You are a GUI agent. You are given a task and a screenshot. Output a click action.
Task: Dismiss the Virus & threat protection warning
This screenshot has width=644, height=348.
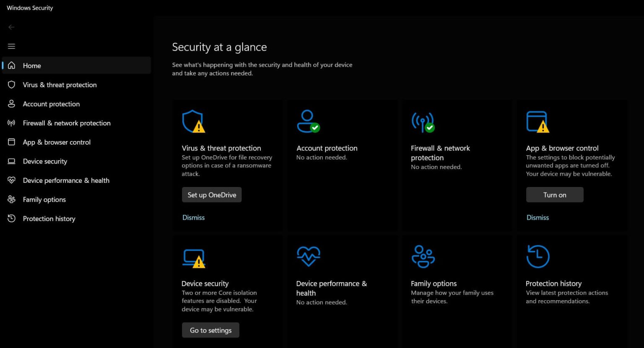193,218
